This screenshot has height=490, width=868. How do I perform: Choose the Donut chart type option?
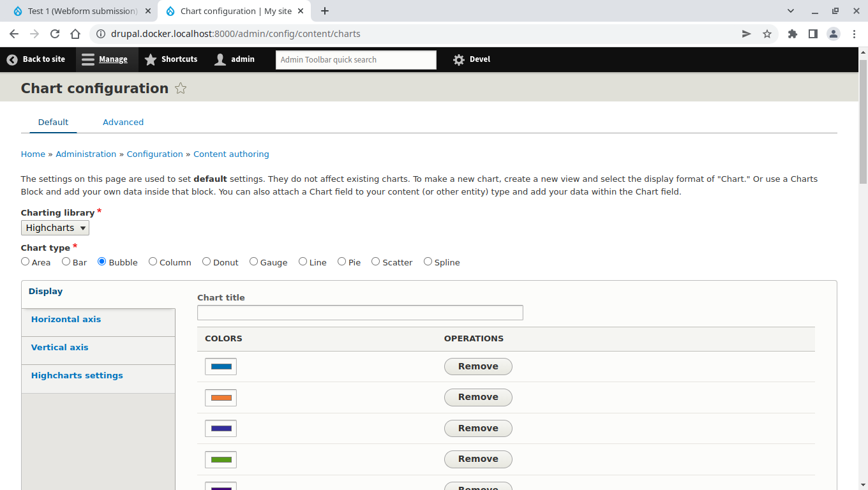pos(207,262)
